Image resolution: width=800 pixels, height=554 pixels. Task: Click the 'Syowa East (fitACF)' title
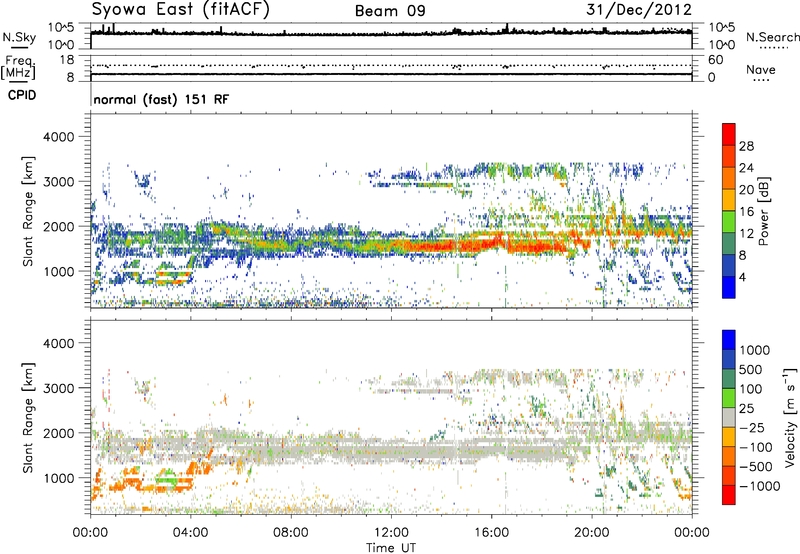coord(180,10)
